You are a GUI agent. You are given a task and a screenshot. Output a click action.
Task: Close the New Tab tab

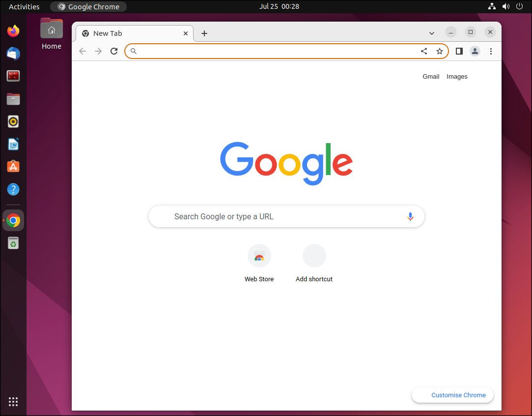coord(186,33)
